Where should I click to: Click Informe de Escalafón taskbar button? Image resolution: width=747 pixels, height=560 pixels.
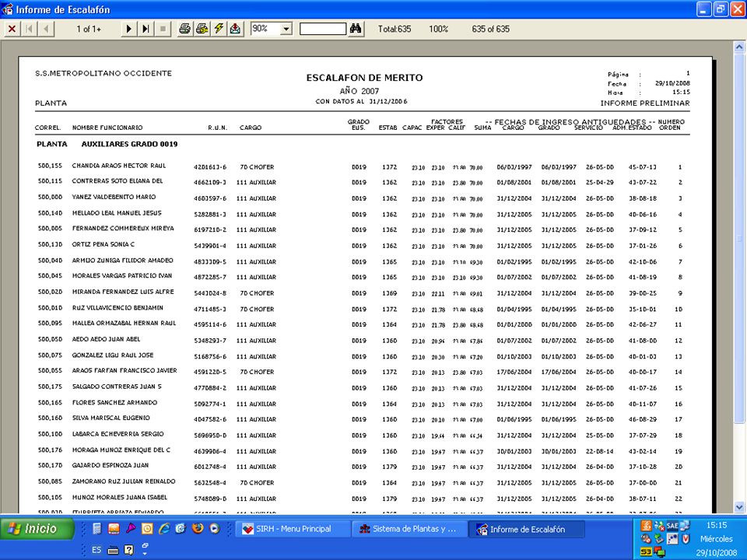tap(527, 529)
